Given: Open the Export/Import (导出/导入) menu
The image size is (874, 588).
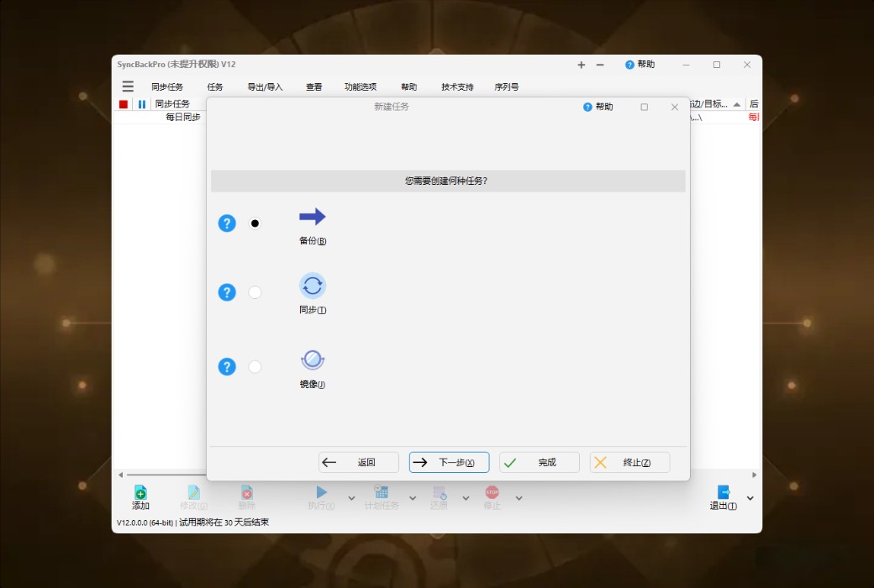Looking at the screenshot, I should [x=265, y=86].
